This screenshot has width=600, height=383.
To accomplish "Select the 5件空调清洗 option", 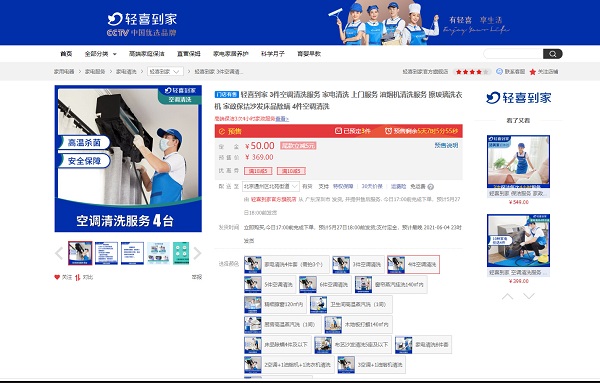I will pos(270,285).
